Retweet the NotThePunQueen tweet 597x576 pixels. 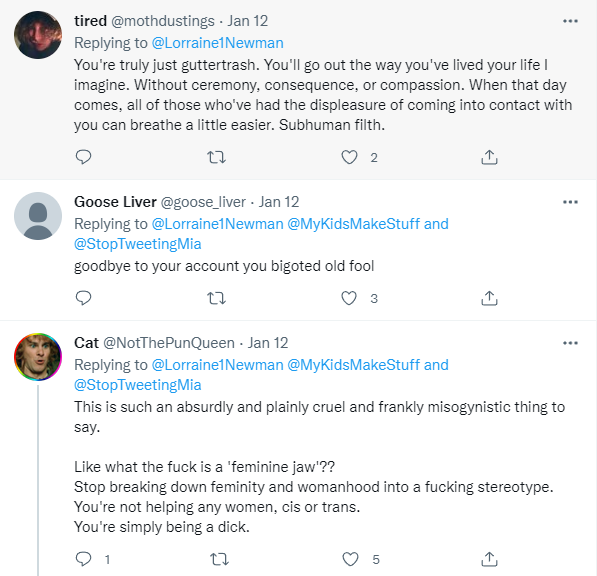(x=219, y=559)
